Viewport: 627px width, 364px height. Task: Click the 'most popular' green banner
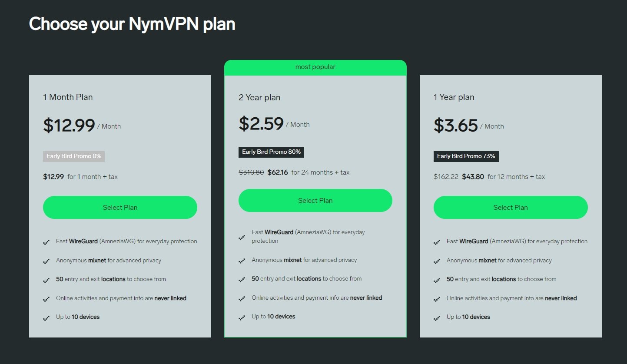tap(315, 67)
